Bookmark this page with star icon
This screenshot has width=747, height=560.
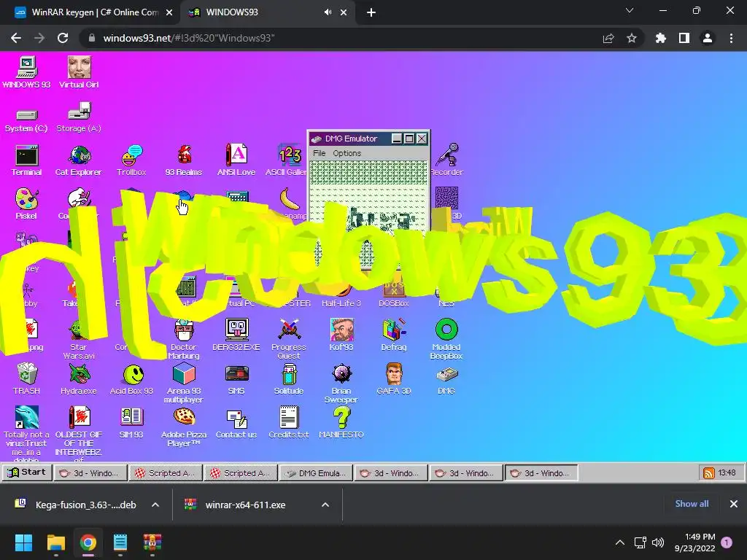pyautogui.click(x=632, y=38)
